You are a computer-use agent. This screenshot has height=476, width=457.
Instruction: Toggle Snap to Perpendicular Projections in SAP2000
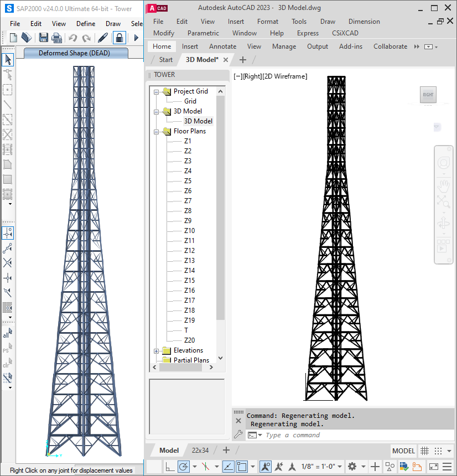(8, 278)
